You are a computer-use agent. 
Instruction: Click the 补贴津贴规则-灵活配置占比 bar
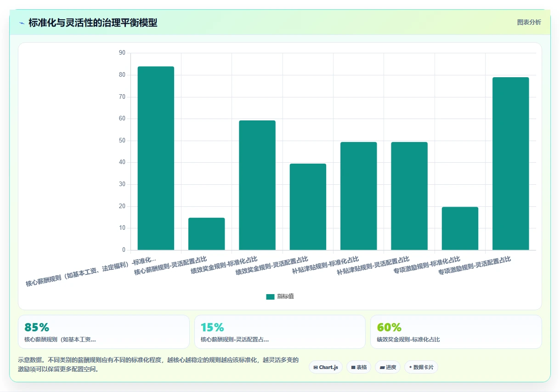(409, 196)
